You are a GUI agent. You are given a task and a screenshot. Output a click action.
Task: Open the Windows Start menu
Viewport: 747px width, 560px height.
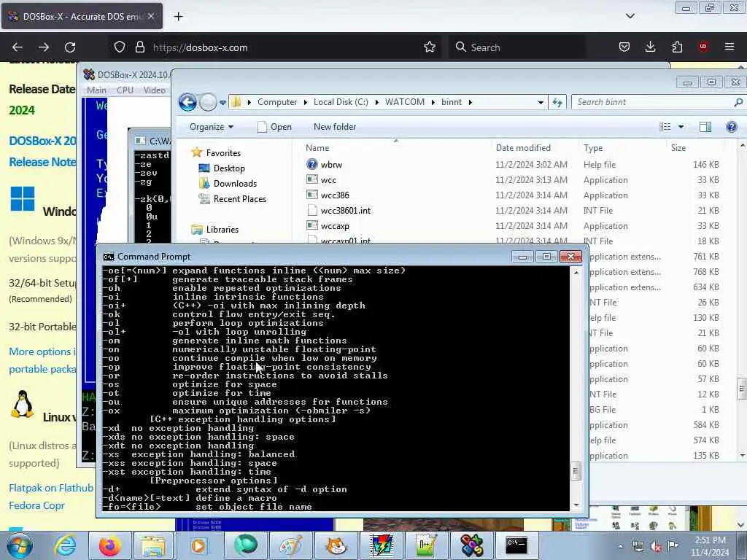pos(19,545)
